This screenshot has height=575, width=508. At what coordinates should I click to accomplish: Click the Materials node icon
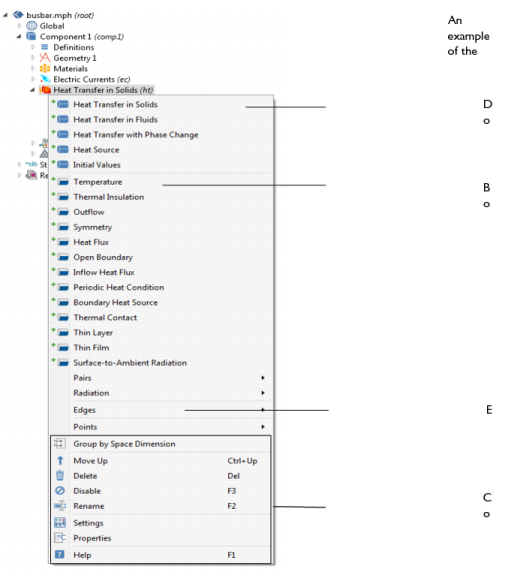pyautogui.click(x=44, y=69)
